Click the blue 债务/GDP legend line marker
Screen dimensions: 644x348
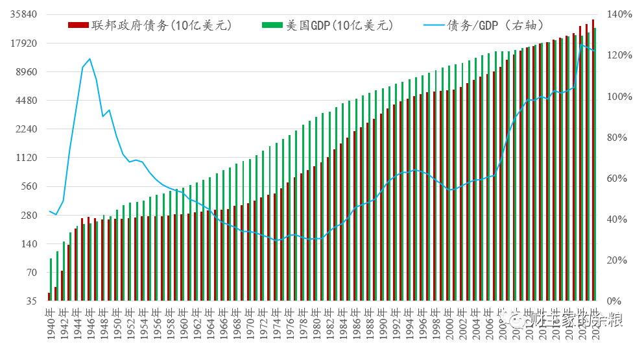(434, 25)
